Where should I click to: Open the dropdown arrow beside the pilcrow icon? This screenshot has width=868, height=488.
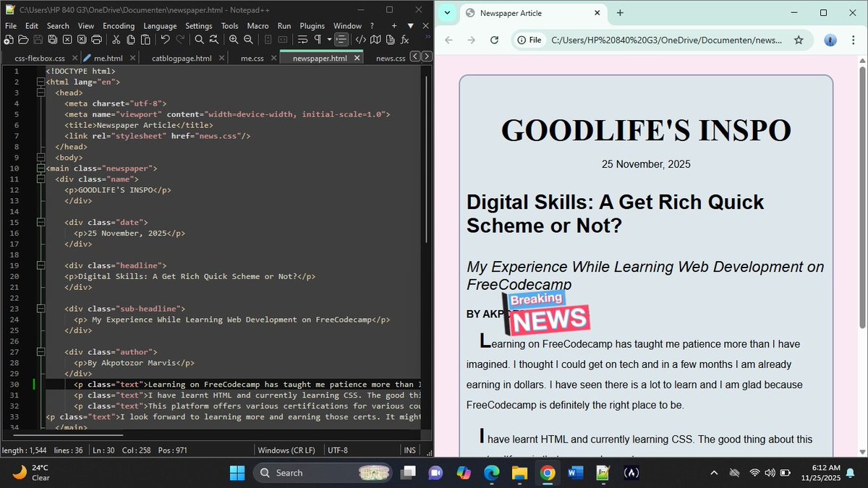pyautogui.click(x=329, y=40)
